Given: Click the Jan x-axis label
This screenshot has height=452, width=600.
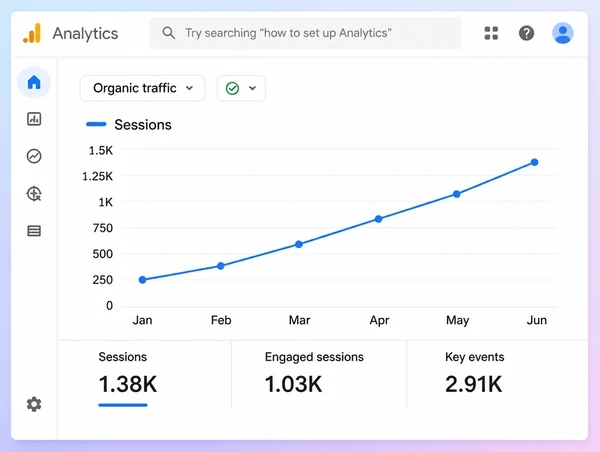Looking at the screenshot, I should (x=142, y=320).
